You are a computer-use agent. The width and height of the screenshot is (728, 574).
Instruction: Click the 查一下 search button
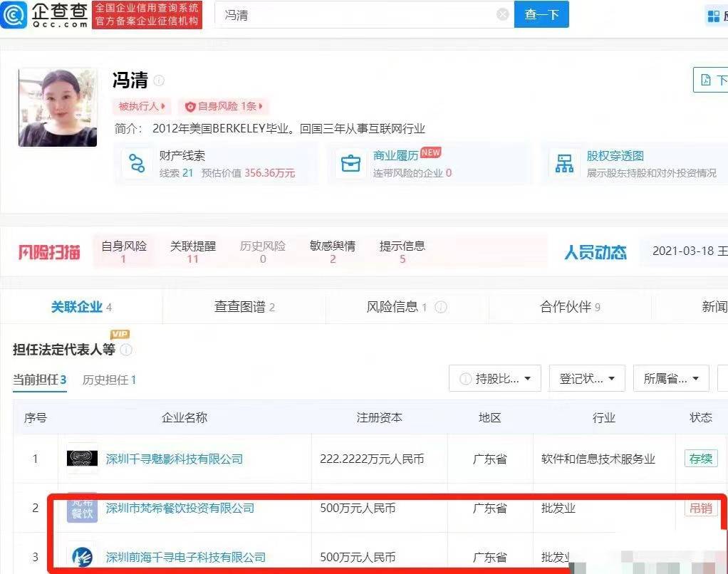click(x=541, y=14)
